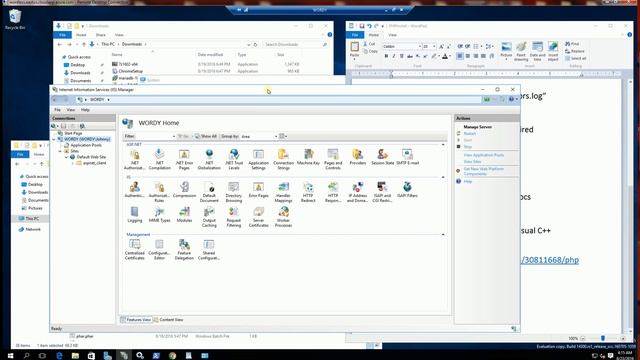
Task: Open Machine Key feature
Action: pos(308,157)
